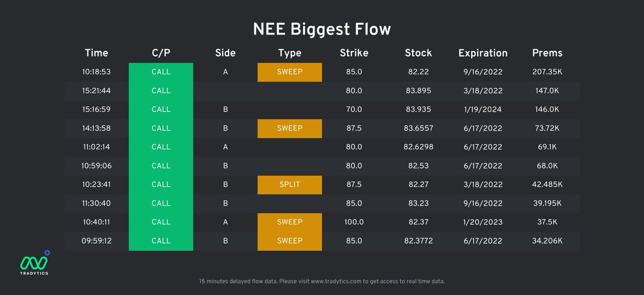The image size is (644, 295).
Task: Select the Prems column header
Action: [x=547, y=53]
